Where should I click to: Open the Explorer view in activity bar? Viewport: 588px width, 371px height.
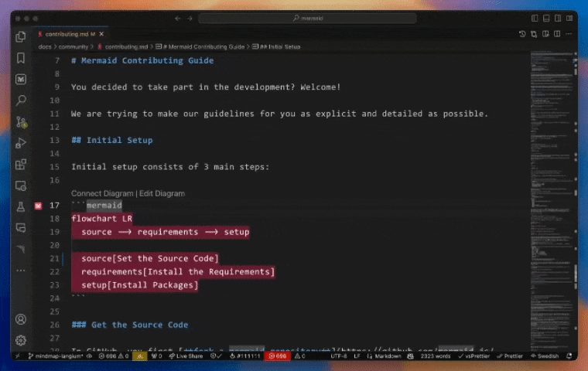pyautogui.click(x=21, y=36)
